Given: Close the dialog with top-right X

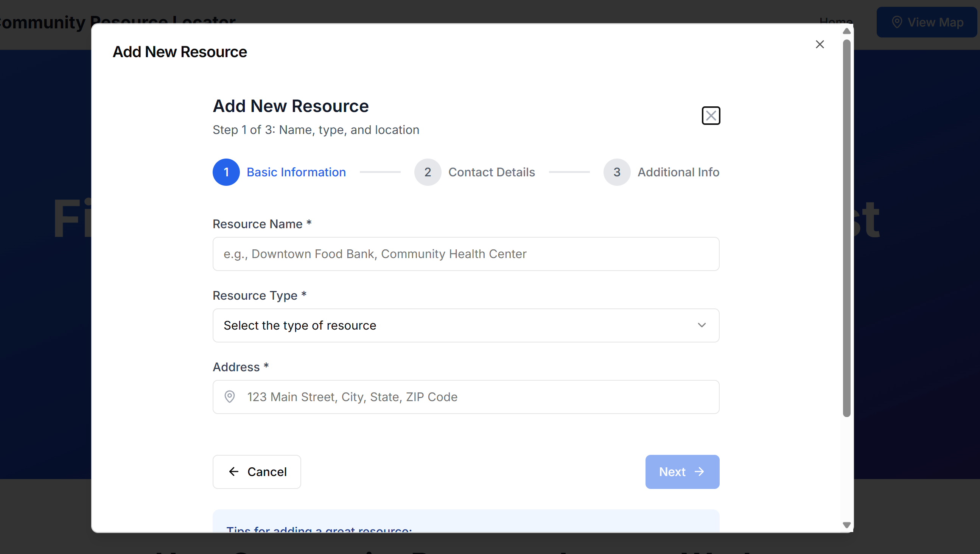Looking at the screenshot, I should tap(820, 45).
